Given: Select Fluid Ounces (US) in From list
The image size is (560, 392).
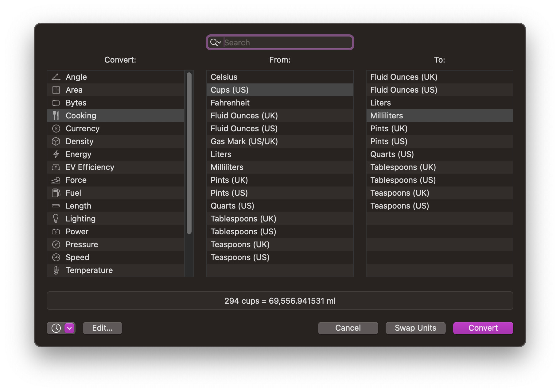Looking at the screenshot, I should (280, 129).
